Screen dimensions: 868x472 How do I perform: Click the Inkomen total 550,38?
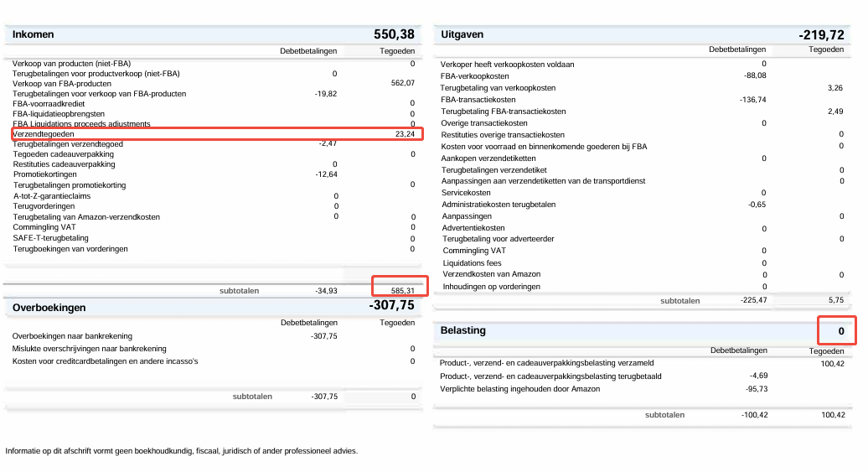tap(394, 34)
